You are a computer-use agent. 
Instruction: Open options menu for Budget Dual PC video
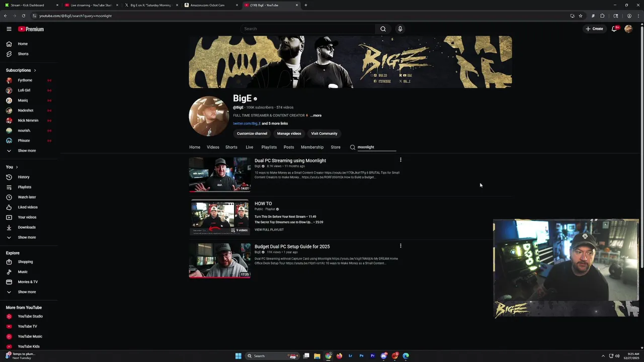click(x=400, y=246)
